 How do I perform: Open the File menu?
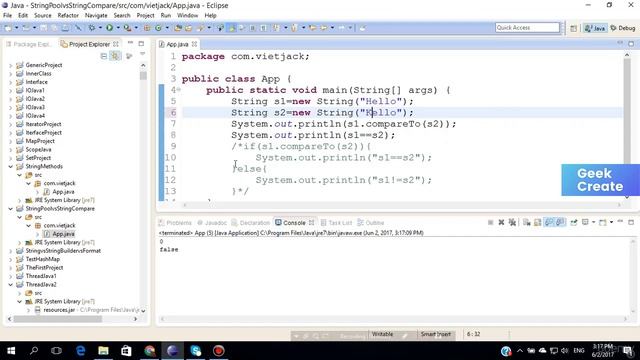[7, 16]
